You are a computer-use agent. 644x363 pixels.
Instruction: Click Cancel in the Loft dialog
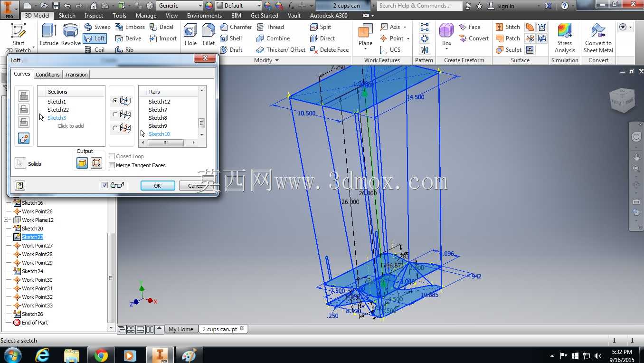tap(196, 186)
